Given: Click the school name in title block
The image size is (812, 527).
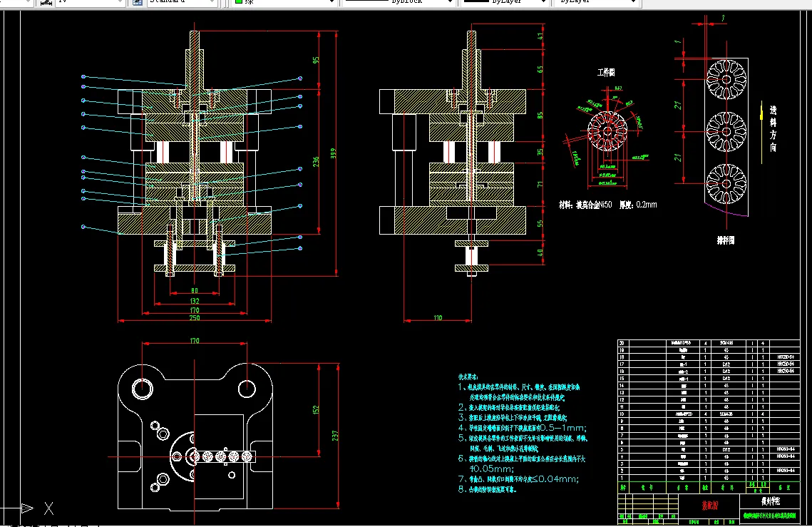Looking at the screenshot, I should coord(771,501).
